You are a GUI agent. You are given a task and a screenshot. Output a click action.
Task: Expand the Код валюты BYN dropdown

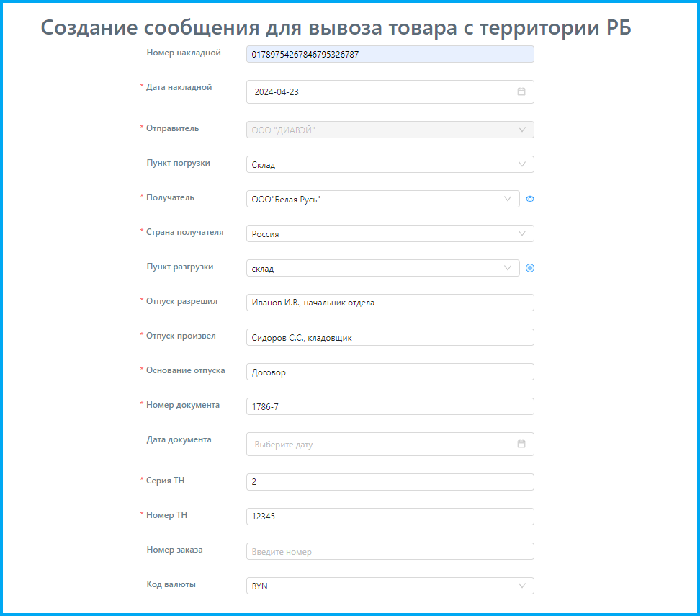pyautogui.click(x=390, y=586)
